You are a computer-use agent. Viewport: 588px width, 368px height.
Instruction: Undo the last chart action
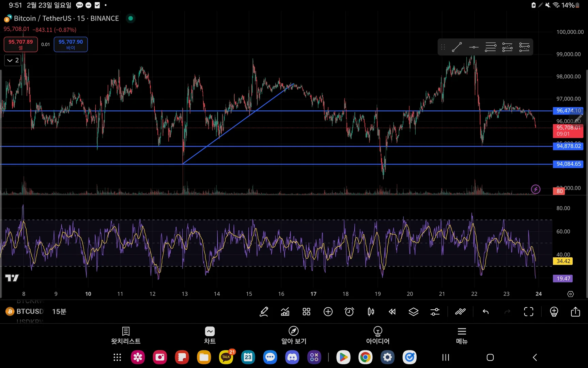click(x=486, y=311)
